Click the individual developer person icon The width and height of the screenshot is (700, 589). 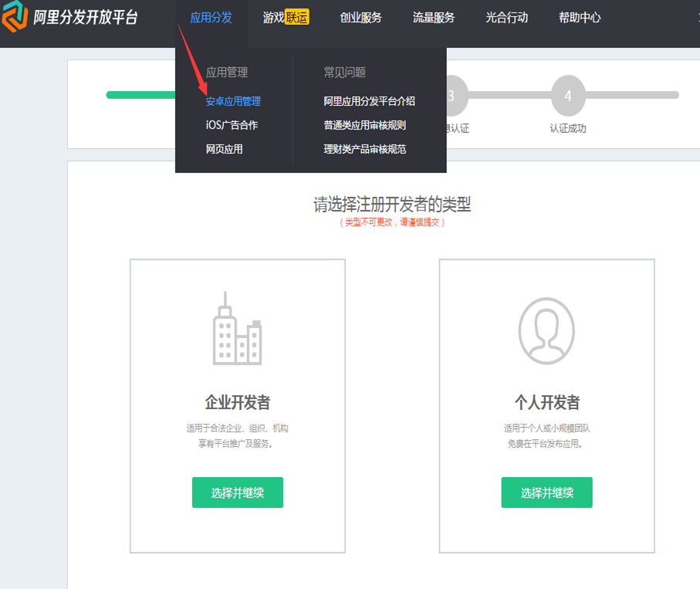tap(546, 330)
